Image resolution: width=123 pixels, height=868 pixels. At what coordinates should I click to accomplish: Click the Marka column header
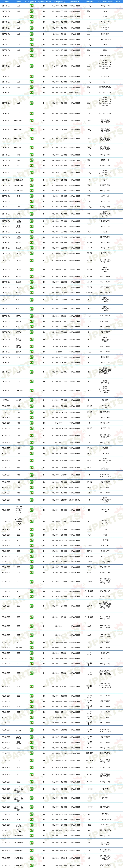point(6,2)
